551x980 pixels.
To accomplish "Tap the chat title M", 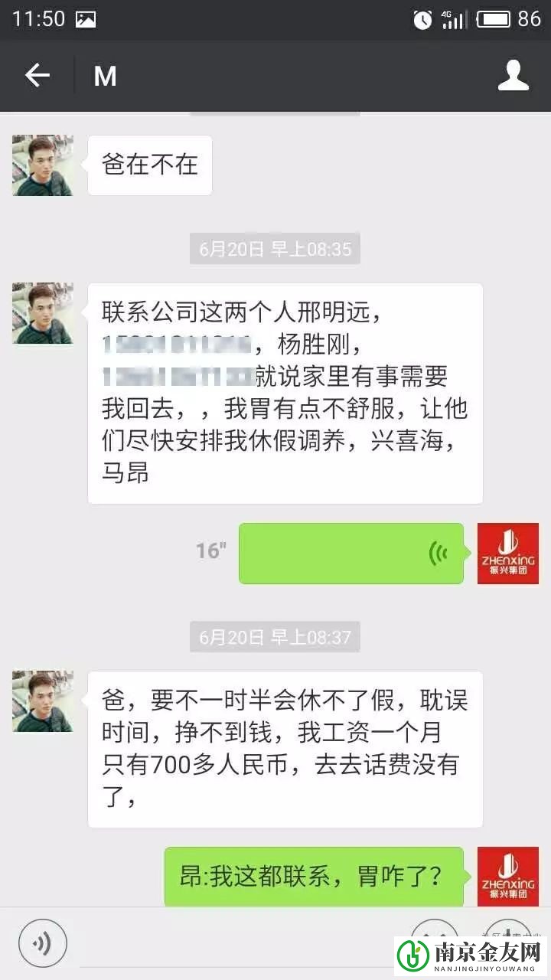I will [105, 76].
